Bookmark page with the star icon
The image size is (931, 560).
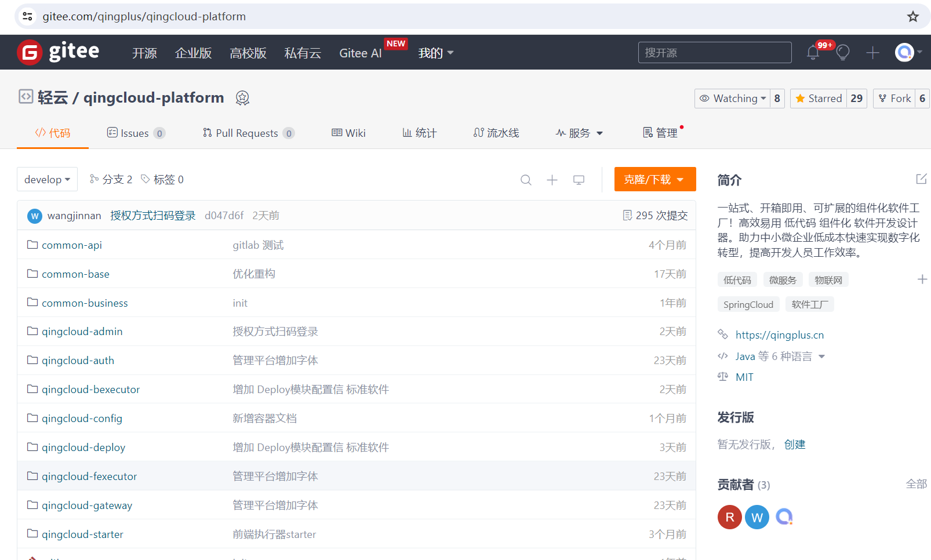pos(913,16)
